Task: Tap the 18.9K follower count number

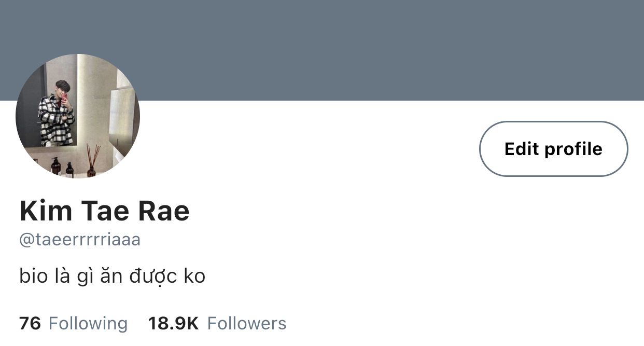Action: tap(173, 324)
